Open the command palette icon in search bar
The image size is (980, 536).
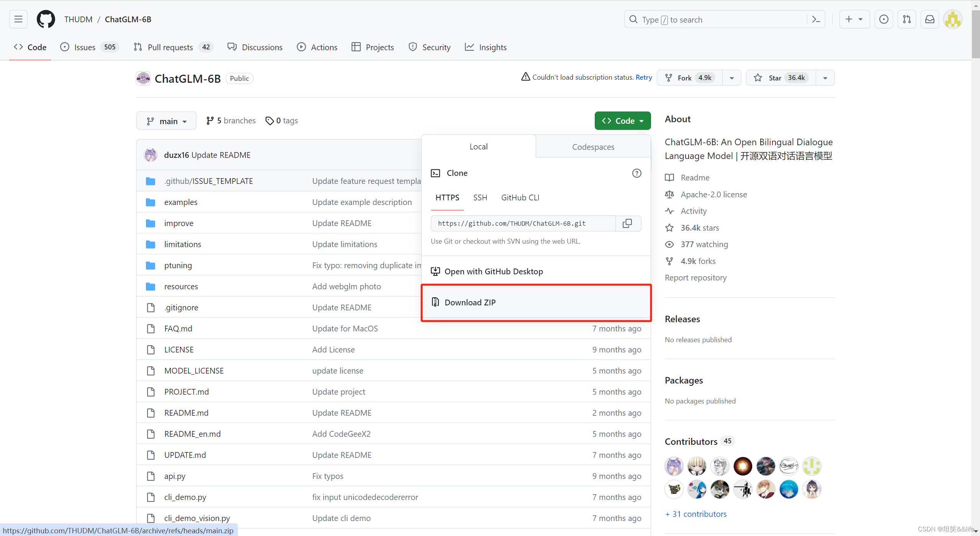816,20
